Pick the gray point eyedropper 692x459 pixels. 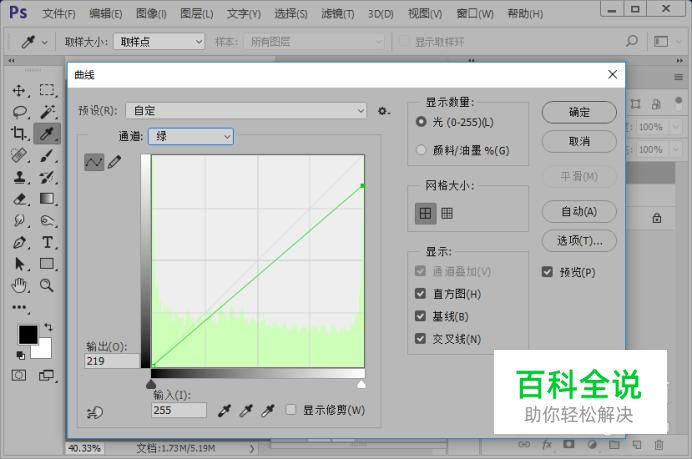(x=246, y=411)
